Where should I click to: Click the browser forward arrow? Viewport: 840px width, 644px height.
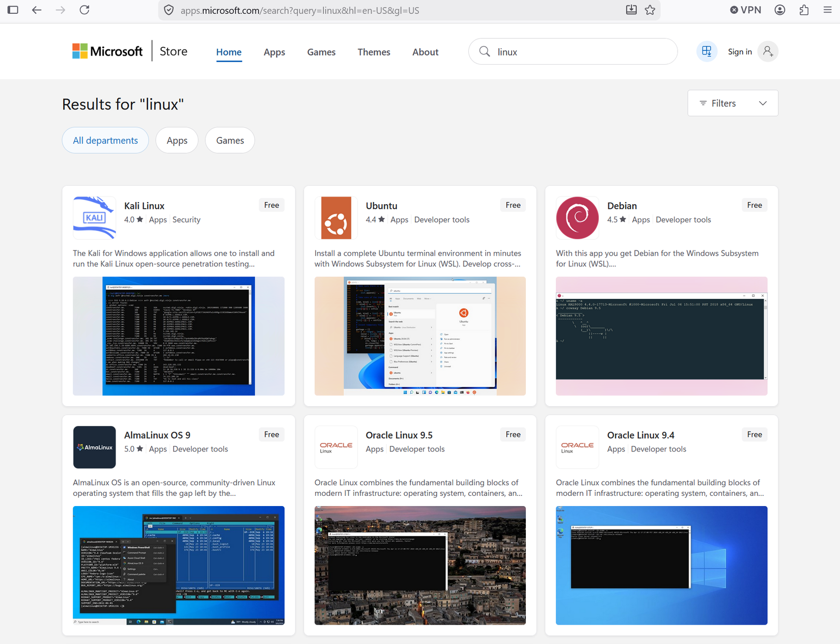pyautogui.click(x=61, y=10)
